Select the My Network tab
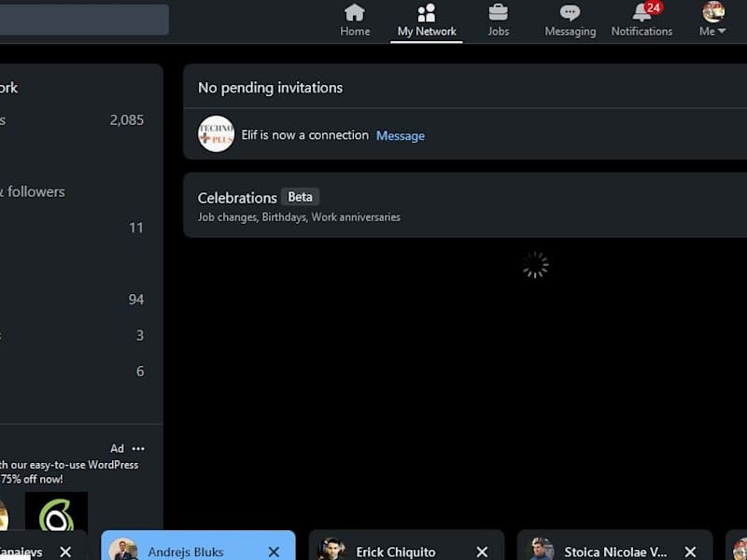The image size is (747, 560). point(427,21)
